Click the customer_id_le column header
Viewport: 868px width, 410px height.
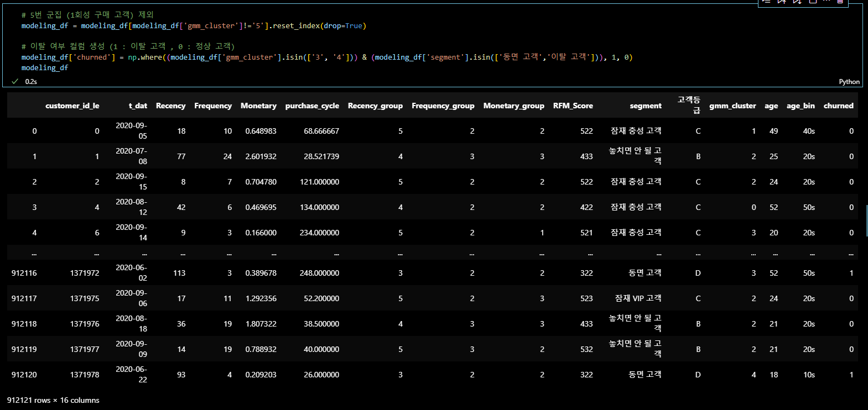[x=72, y=106]
